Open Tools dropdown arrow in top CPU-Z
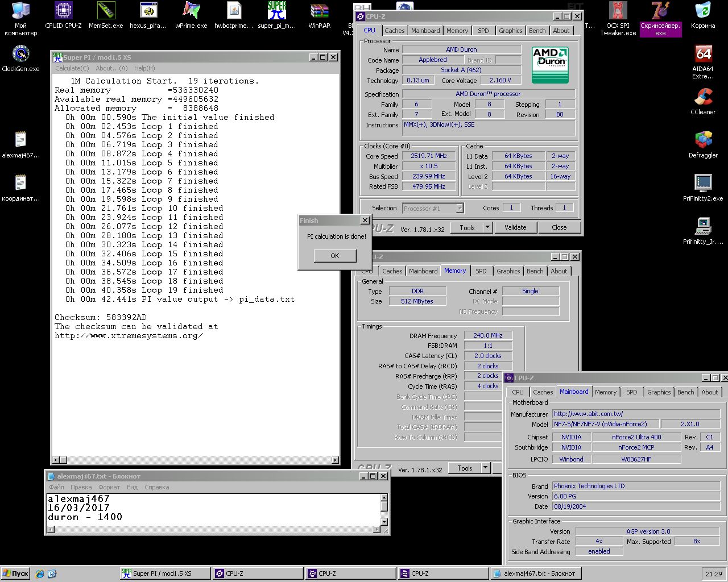 [x=487, y=227]
